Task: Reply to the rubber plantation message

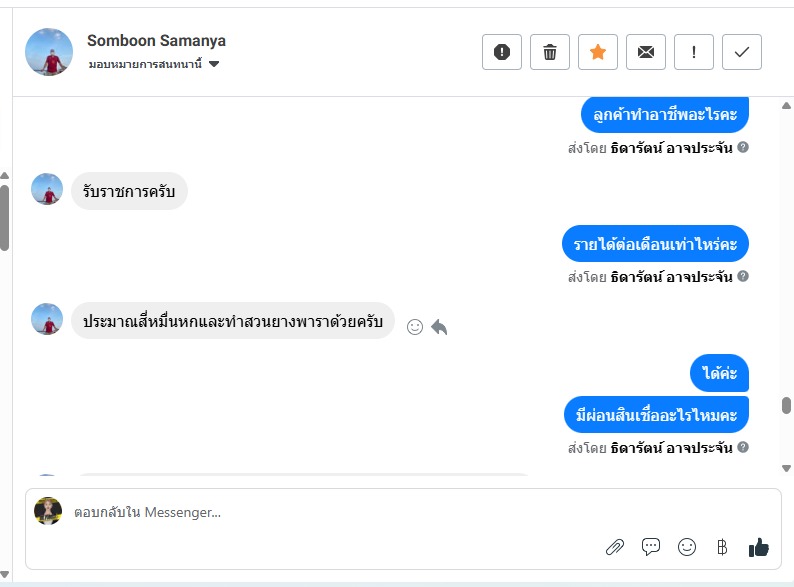Action: [x=440, y=327]
